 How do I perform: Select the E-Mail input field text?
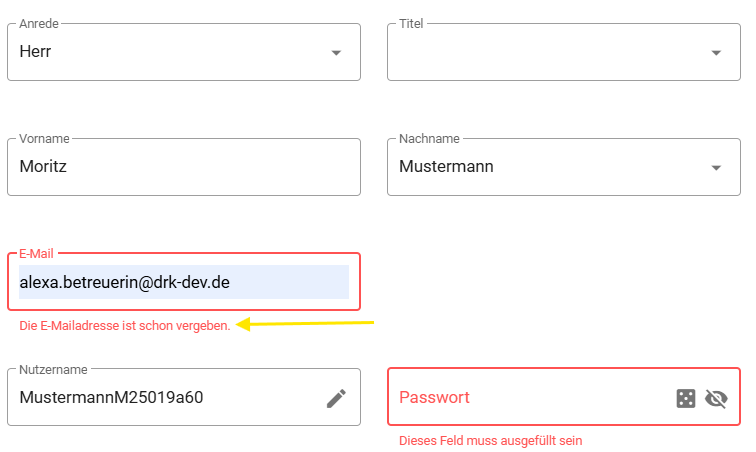(184, 282)
